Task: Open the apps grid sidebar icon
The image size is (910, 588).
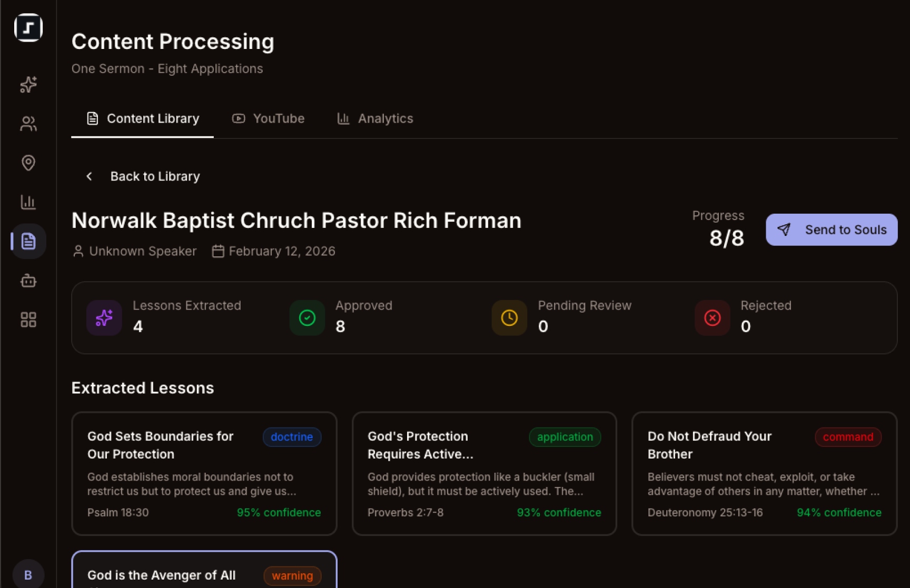Action: (x=28, y=319)
